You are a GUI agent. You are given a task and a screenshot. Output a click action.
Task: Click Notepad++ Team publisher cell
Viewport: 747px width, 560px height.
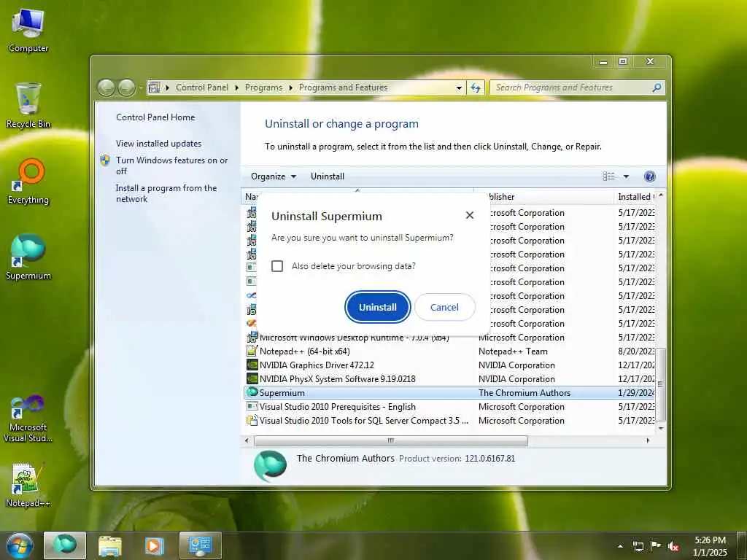pos(513,351)
